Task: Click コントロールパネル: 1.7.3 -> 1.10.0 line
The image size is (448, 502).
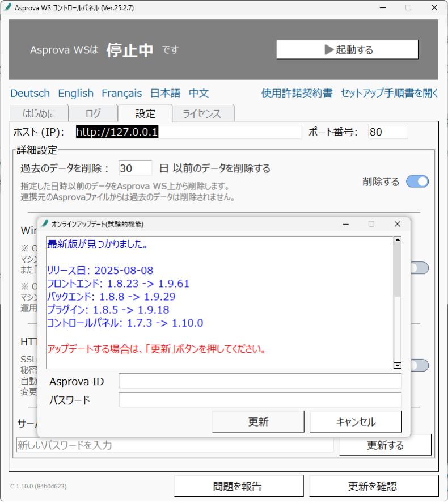Action: pyautogui.click(x=125, y=323)
